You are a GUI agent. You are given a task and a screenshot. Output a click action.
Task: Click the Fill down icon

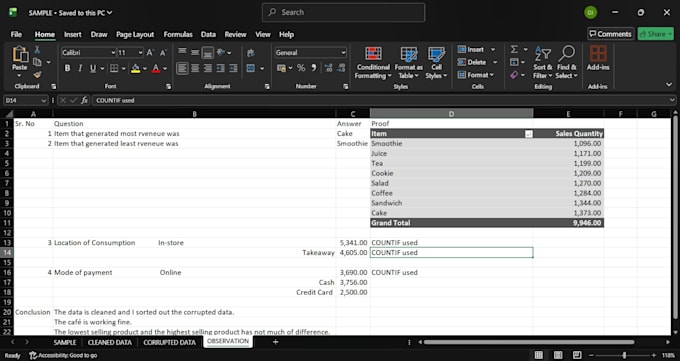pyautogui.click(x=514, y=62)
